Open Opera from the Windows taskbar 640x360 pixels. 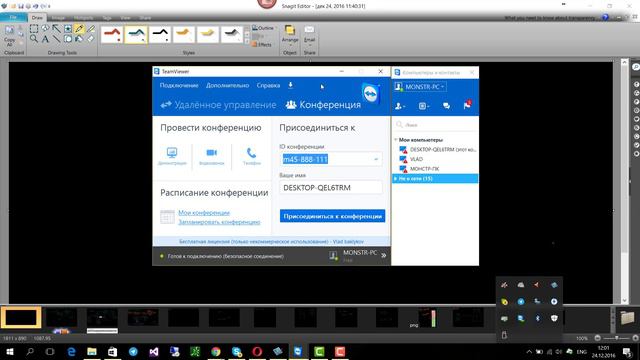pyautogui.click(x=257, y=351)
